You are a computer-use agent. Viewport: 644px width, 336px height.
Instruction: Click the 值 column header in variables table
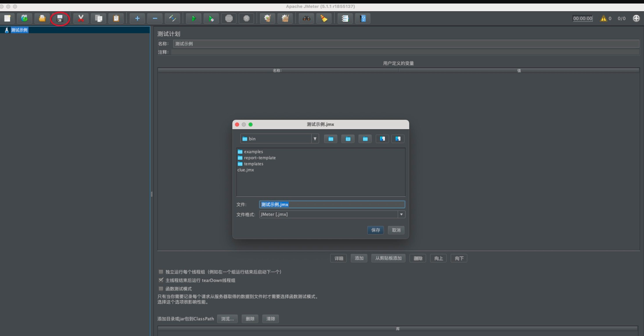point(519,71)
